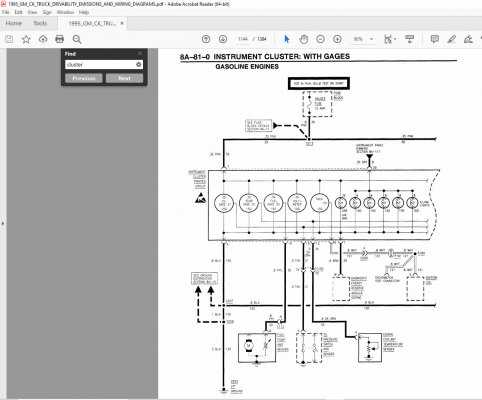Screen dimensions: 482x400
Task: Click the Previous button in Find
Action: click(x=84, y=78)
